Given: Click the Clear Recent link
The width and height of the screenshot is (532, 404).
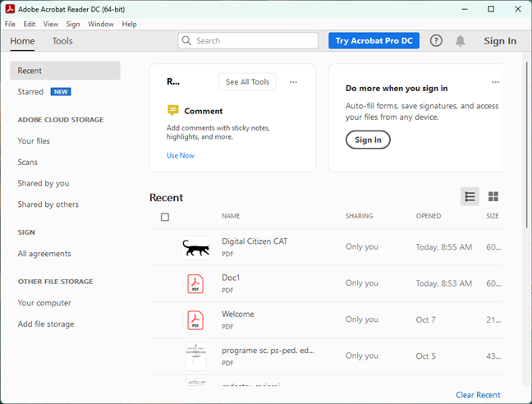Looking at the screenshot, I should [x=478, y=395].
